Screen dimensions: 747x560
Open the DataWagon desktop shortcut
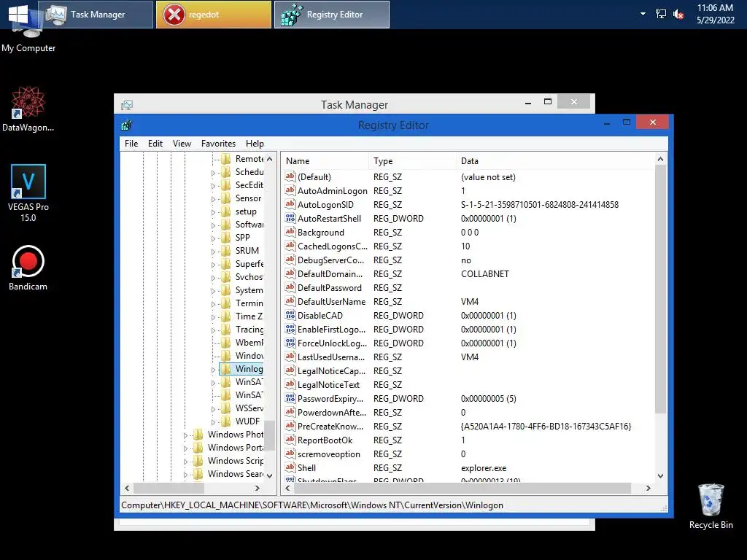point(28,109)
